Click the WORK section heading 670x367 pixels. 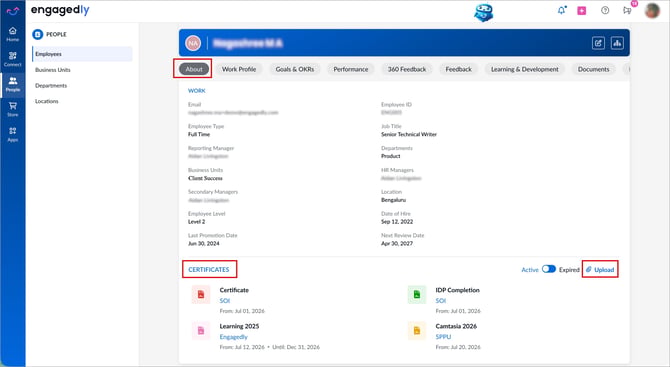coord(197,91)
